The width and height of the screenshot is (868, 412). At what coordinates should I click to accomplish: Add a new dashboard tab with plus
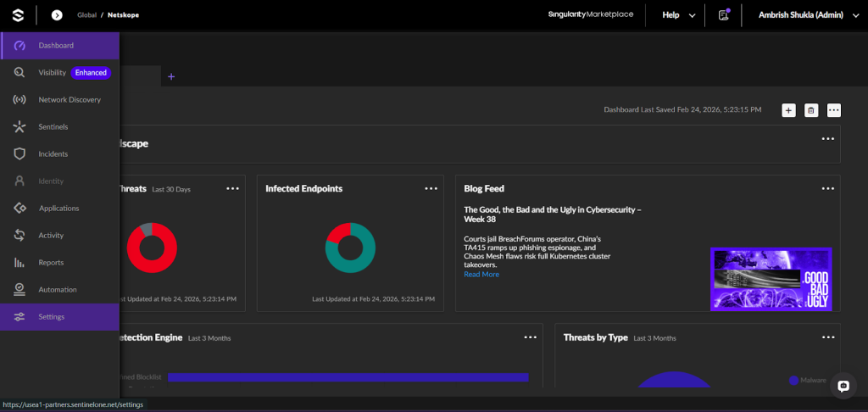pos(171,76)
